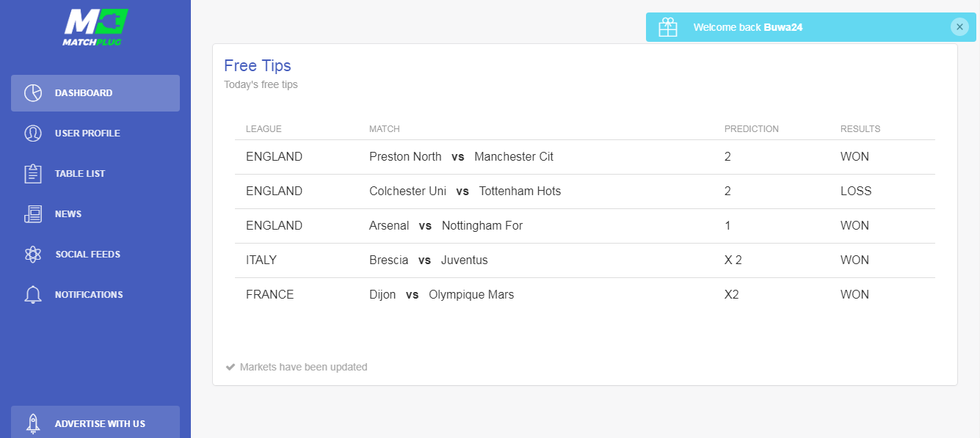Click the Prediction column header
Screen dimensions: 980x438
click(752, 129)
